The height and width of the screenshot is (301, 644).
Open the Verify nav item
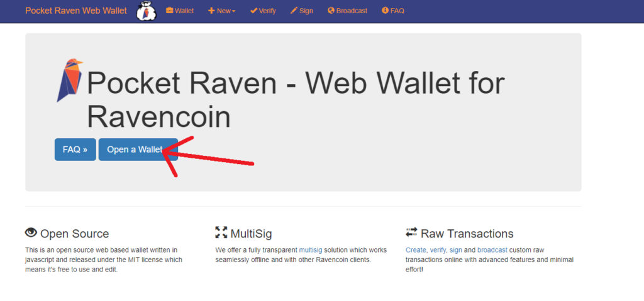click(x=263, y=11)
